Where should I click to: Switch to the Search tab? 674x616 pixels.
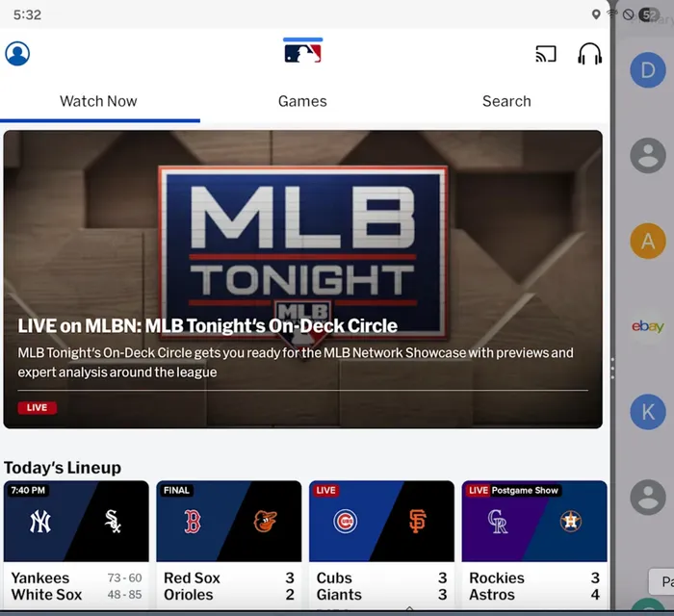[x=506, y=101]
